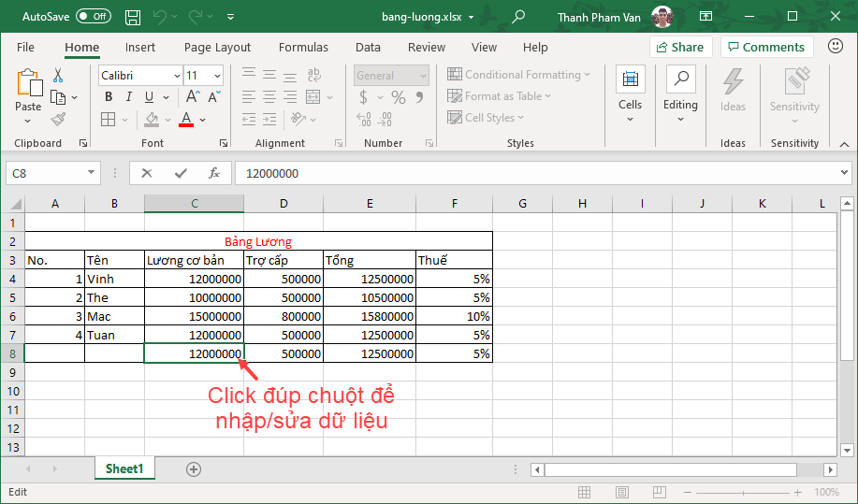Switch to Page Layout view icon
This screenshot has width=858, height=504.
(621, 492)
